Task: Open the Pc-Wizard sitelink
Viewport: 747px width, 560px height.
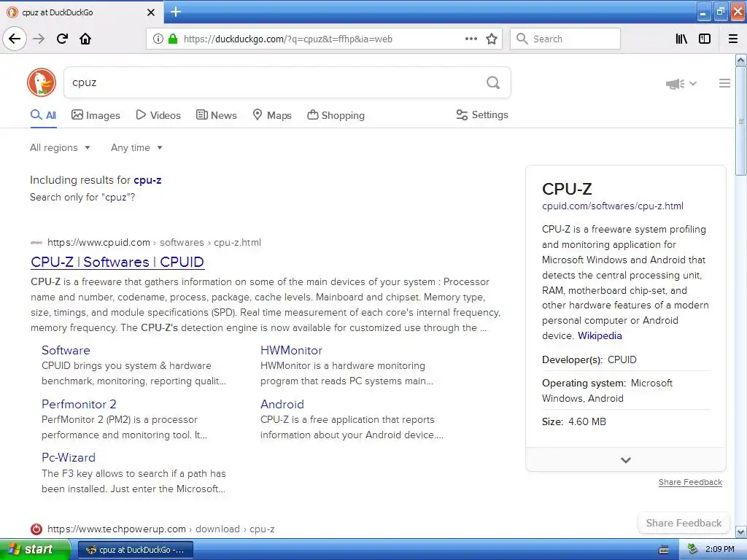Action: (x=69, y=458)
